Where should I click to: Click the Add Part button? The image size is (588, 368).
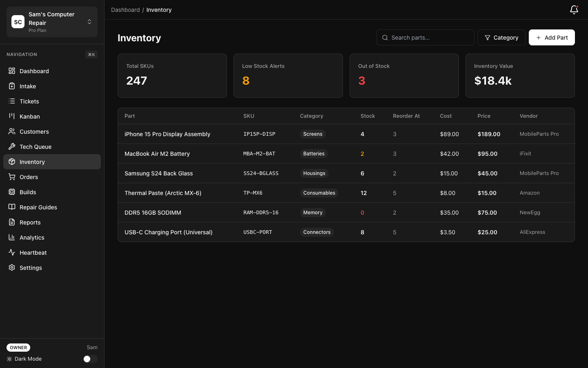tap(552, 37)
